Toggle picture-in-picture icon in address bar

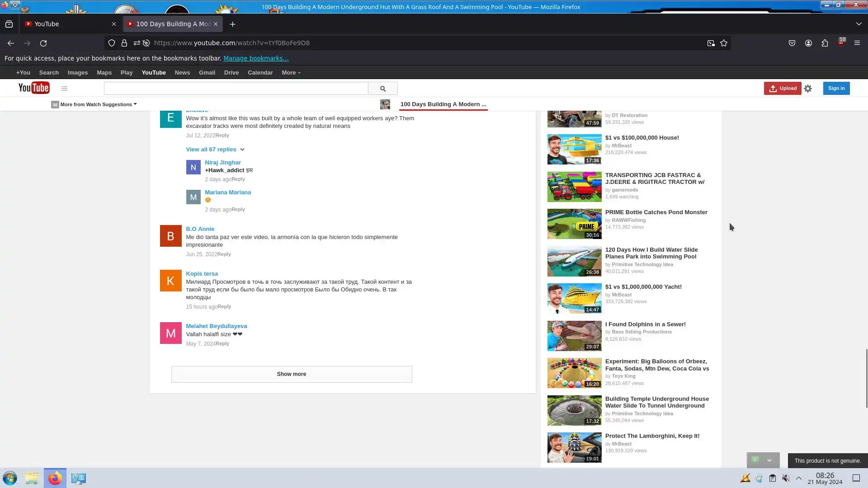pos(711,43)
